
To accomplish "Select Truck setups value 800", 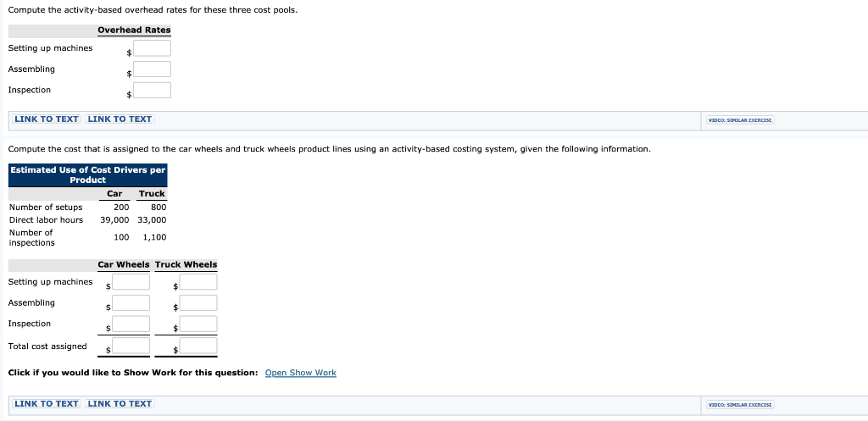I will pos(159,208).
